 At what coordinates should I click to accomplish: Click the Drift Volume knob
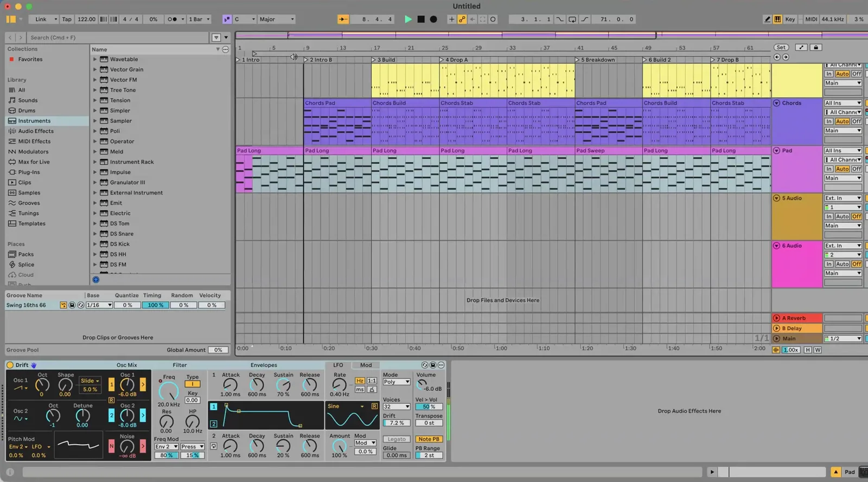pos(422,384)
